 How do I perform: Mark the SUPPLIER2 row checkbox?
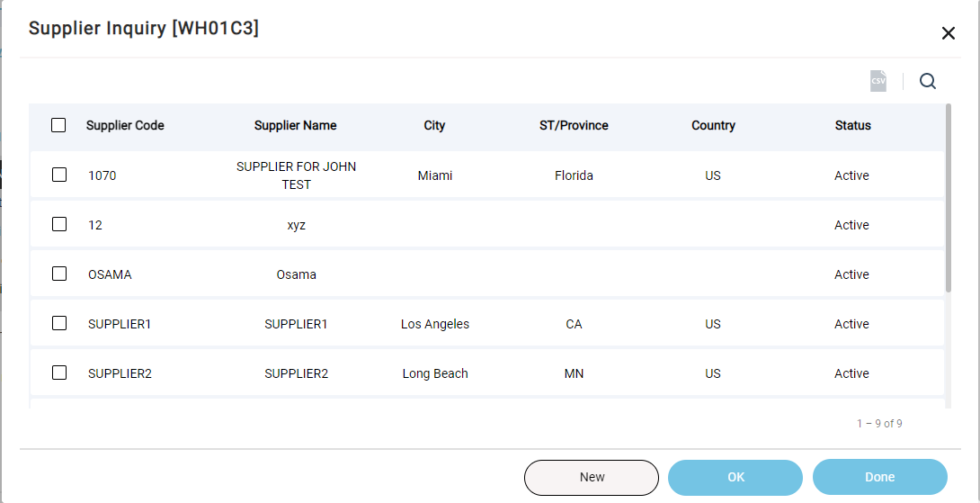(59, 373)
